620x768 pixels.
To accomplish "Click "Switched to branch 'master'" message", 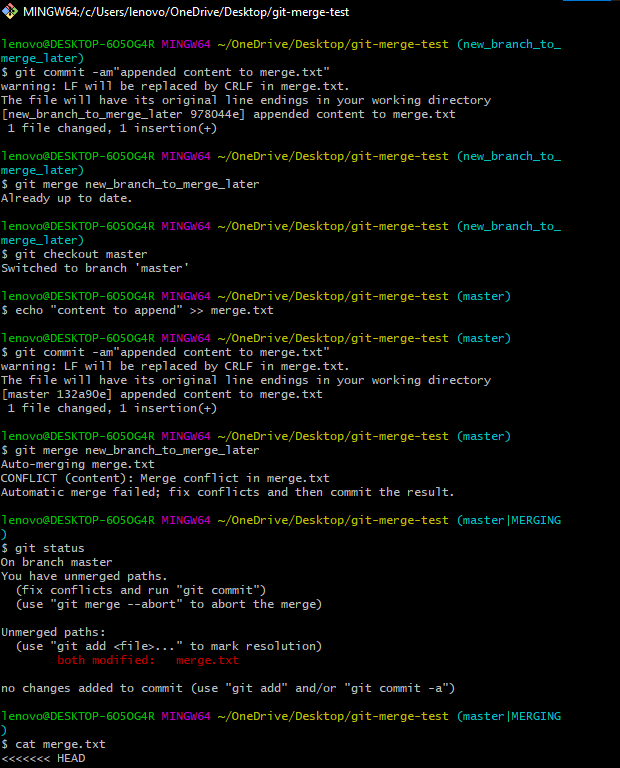I will point(95,268).
